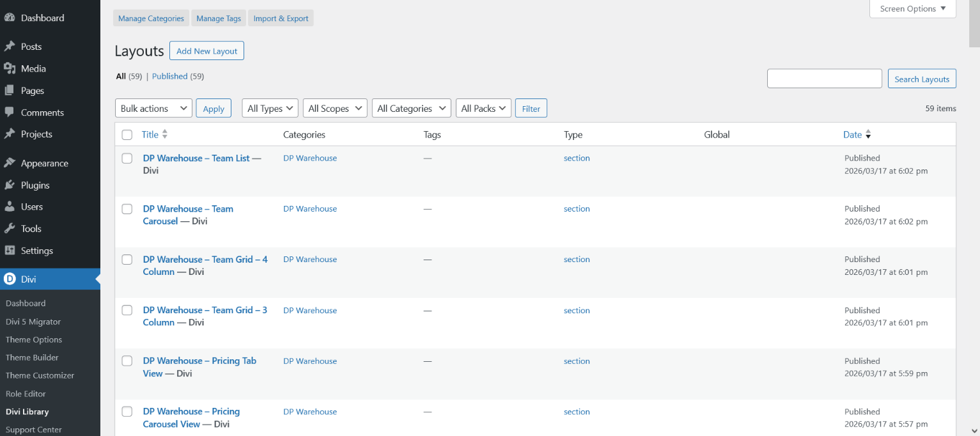Click section type in Team Carousel row
Image resolution: width=980 pixels, height=436 pixels.
[577, 209]
